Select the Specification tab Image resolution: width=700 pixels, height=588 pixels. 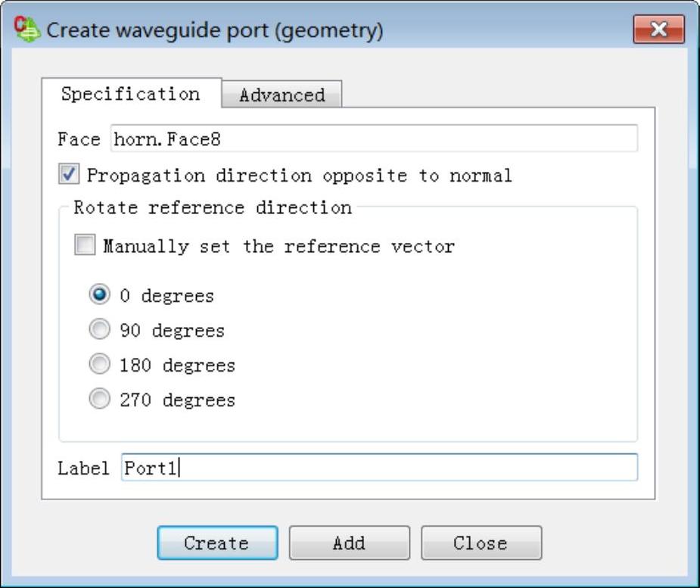131,93
